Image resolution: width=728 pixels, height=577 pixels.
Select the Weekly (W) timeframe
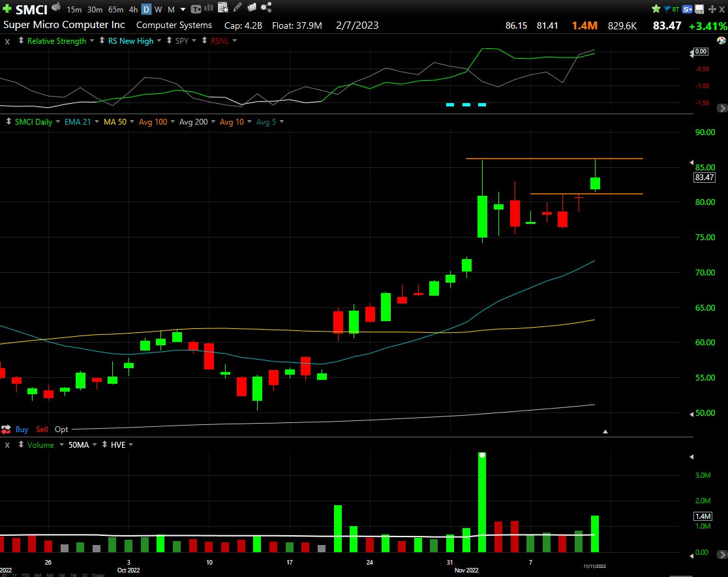tap(159, 9)
